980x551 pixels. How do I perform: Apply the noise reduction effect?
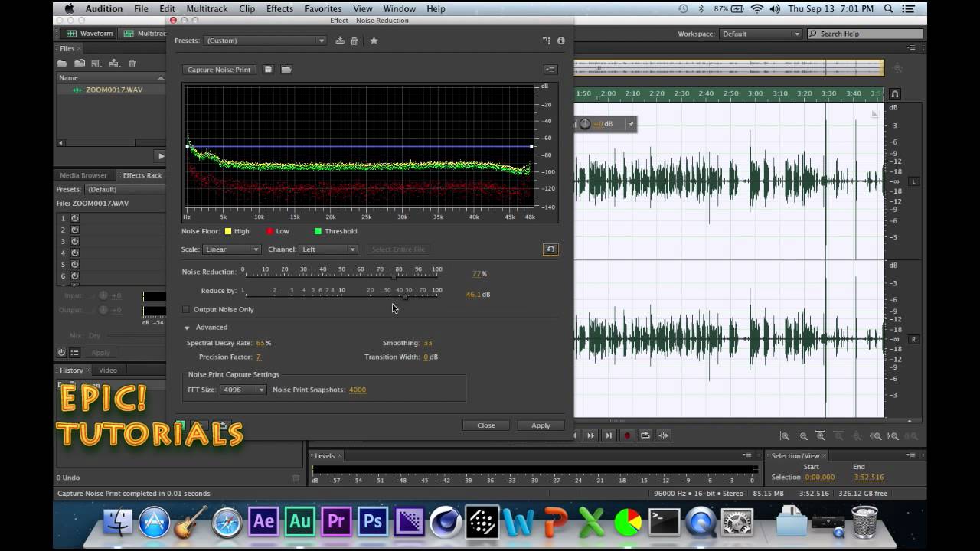click(541, 425)
